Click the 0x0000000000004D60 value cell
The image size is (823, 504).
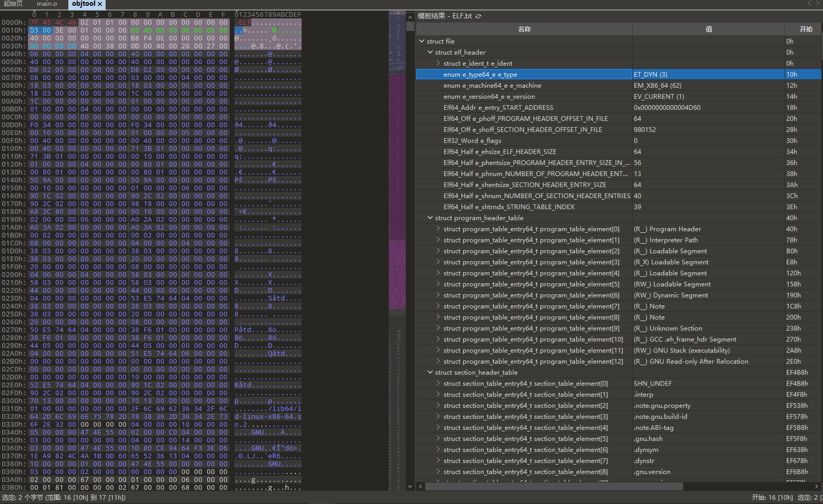(708, 108)
